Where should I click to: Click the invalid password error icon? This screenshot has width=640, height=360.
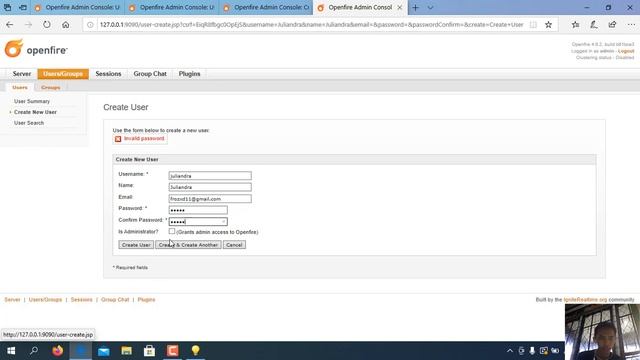tap(118, 139)
